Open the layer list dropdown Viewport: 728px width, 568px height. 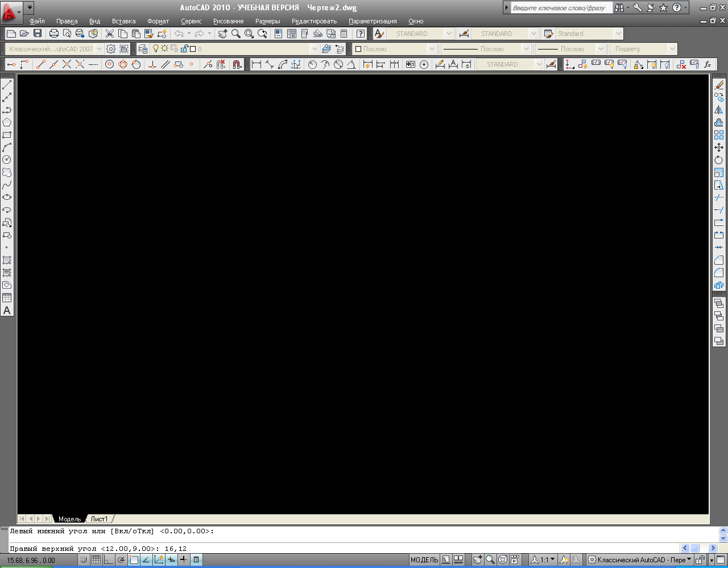(315, 49)
